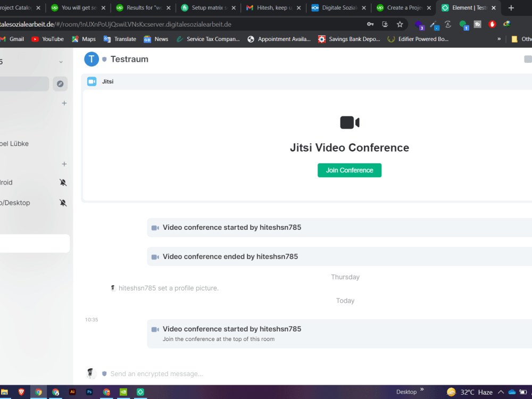Click the Join Conference button
The height and width of the screenshot is (399, 532).
349,170
